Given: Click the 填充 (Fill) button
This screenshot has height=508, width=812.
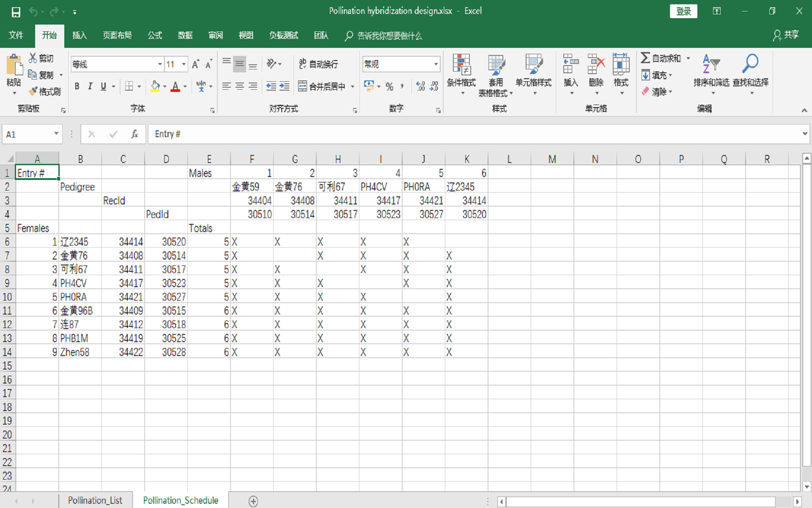Looking at the screenshot, I should [x=657, y=75].
